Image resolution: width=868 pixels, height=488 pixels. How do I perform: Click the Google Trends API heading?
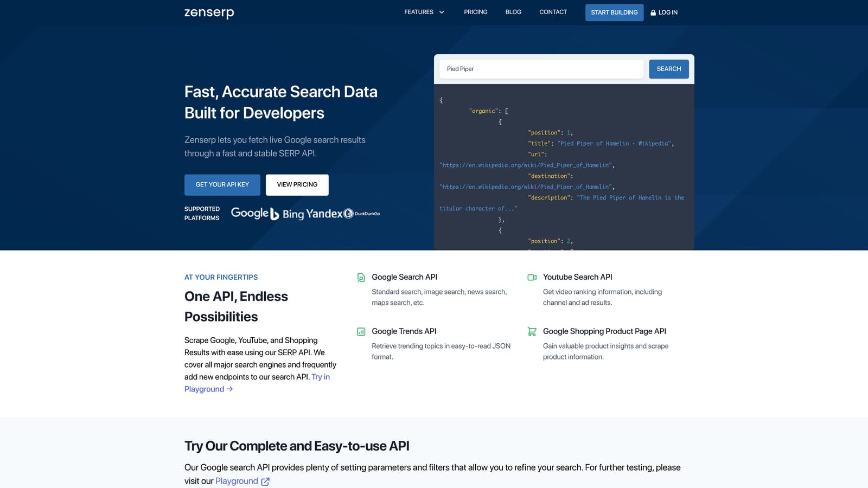(404, 331)
